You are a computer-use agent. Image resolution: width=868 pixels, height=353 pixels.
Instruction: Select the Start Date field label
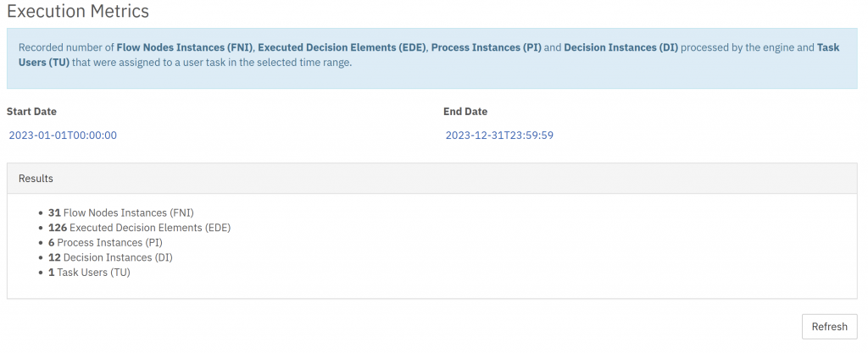coord(31,112)
